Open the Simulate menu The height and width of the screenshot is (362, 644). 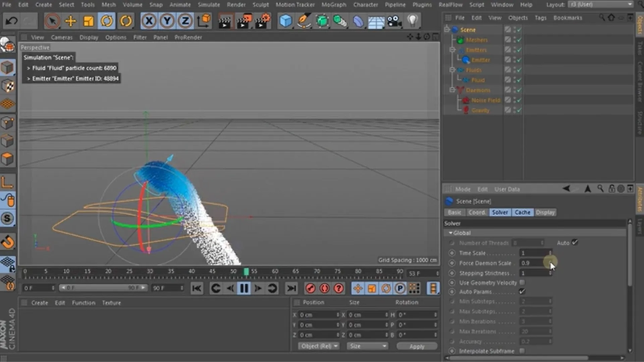pyautogui.click(x=208, y=5)
